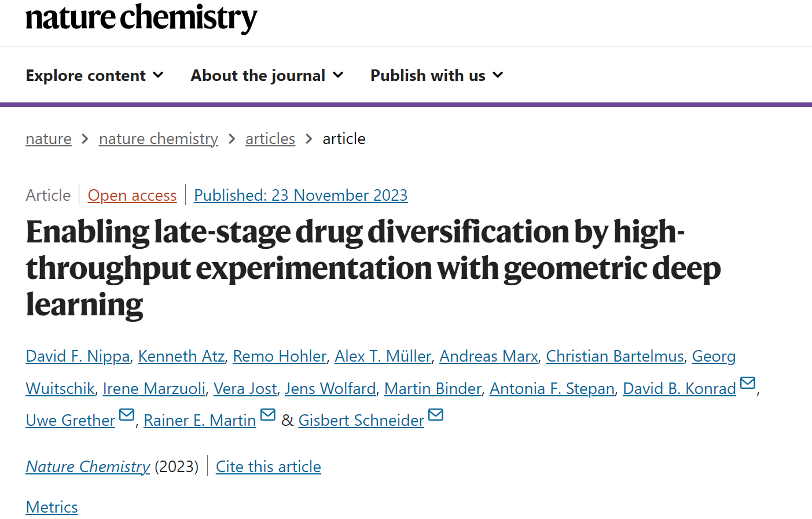Click envelope icon next to Uwe Grether
Screen dimensions: 812x519
pyautogui.click(x=127, y=414)
